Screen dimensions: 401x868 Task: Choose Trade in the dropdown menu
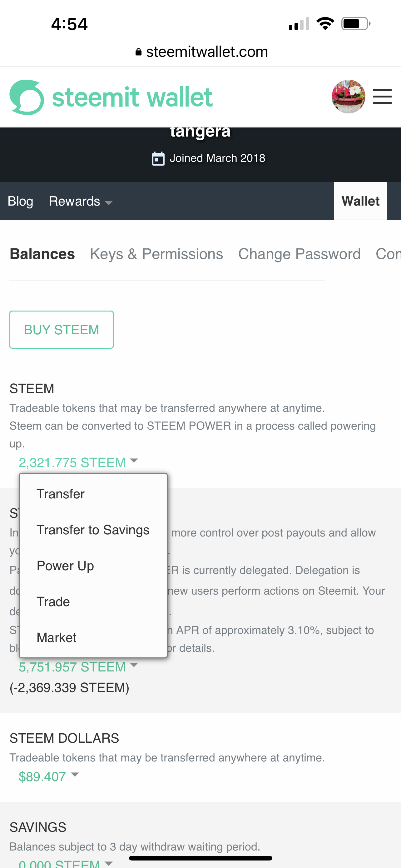tap(53, 602)
